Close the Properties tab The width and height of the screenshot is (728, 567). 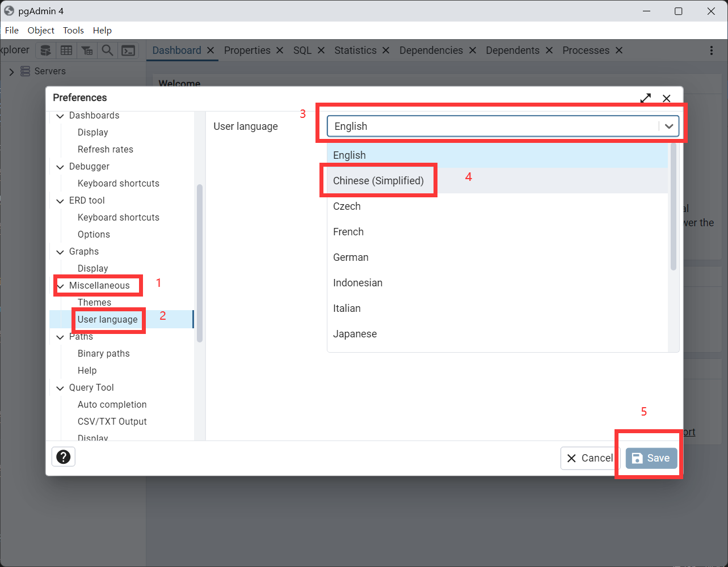(280, 50)
